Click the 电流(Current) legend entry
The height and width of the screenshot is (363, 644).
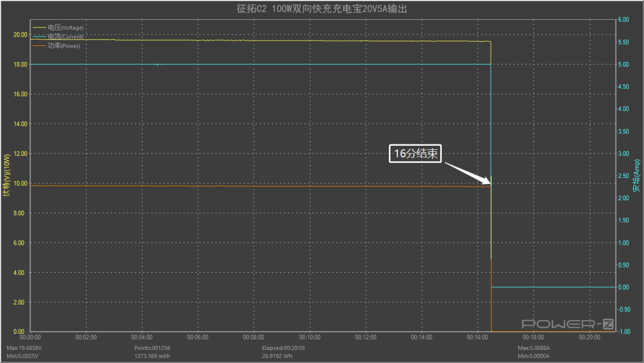58,36
